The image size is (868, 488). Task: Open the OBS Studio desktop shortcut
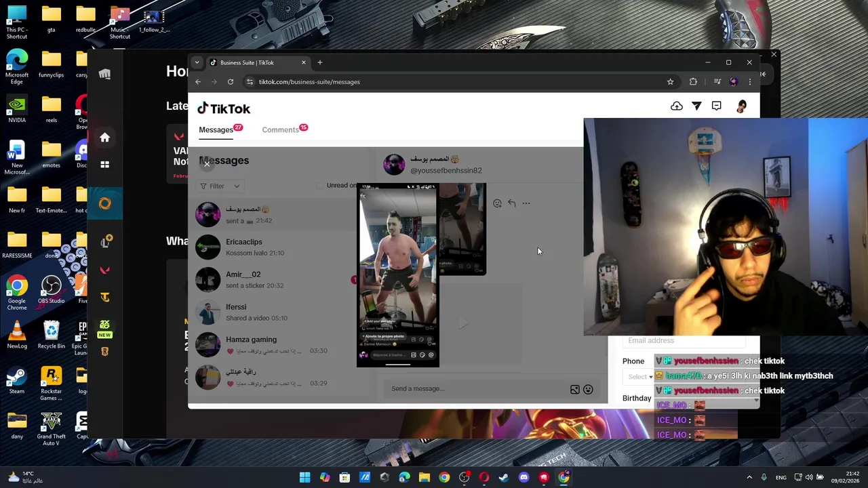click(x=51, y=289)
